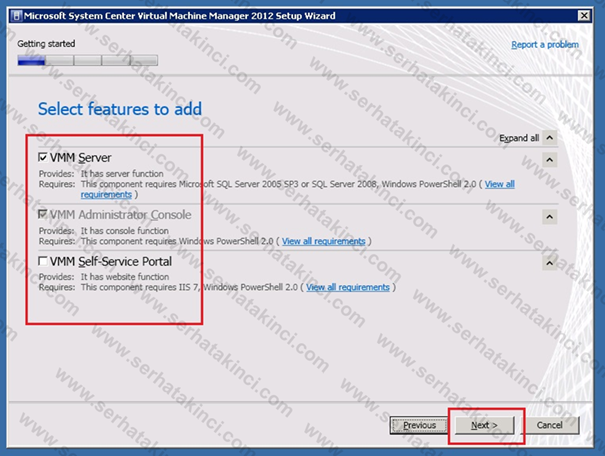Open the Report a problem link
The height and width of the screenshot is (456, 605).
545,45
